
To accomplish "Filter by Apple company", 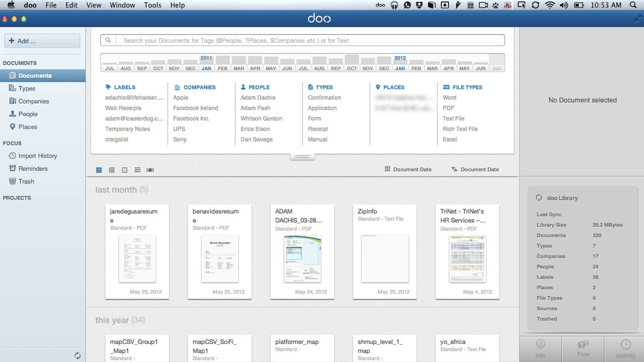I will 181,98.
